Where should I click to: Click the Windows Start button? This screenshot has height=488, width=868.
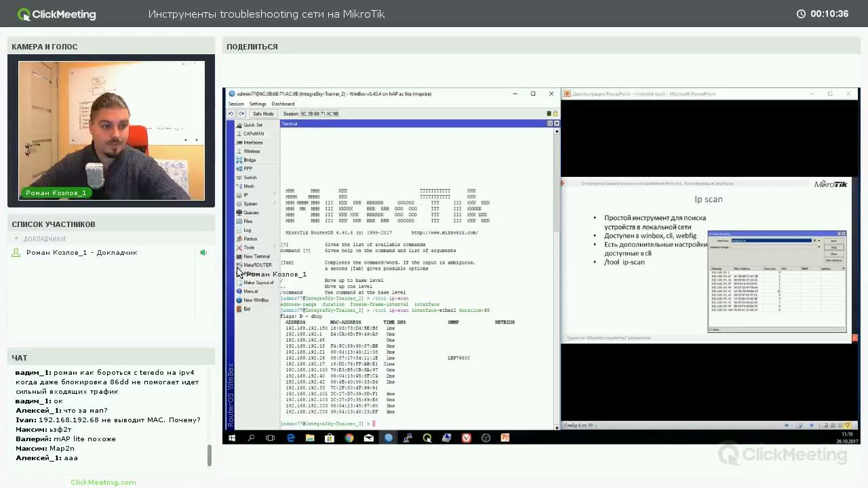click(x=232, y=439)
